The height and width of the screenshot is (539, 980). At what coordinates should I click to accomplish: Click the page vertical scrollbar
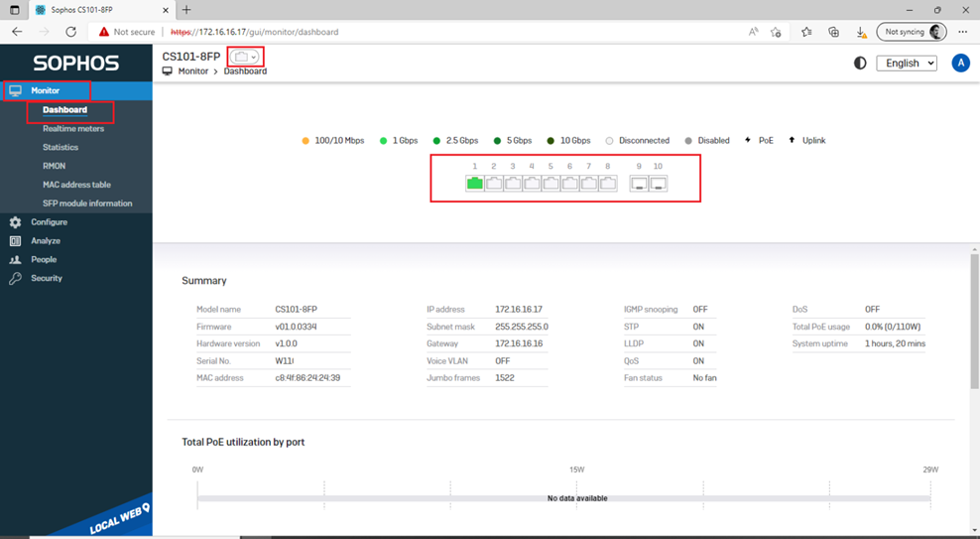pyautogui.click(x=973, y=318)
